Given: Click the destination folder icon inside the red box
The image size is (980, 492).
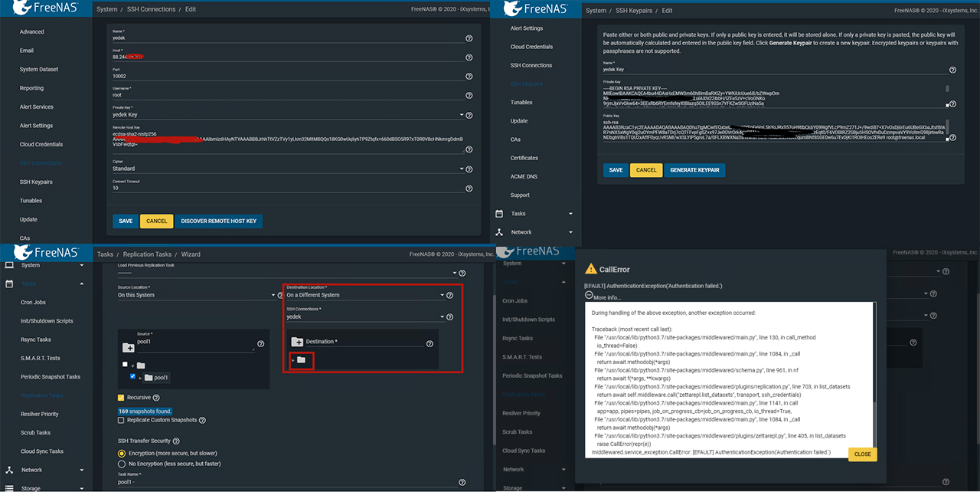Looking at the screenshot, I should tap(302, 359).
